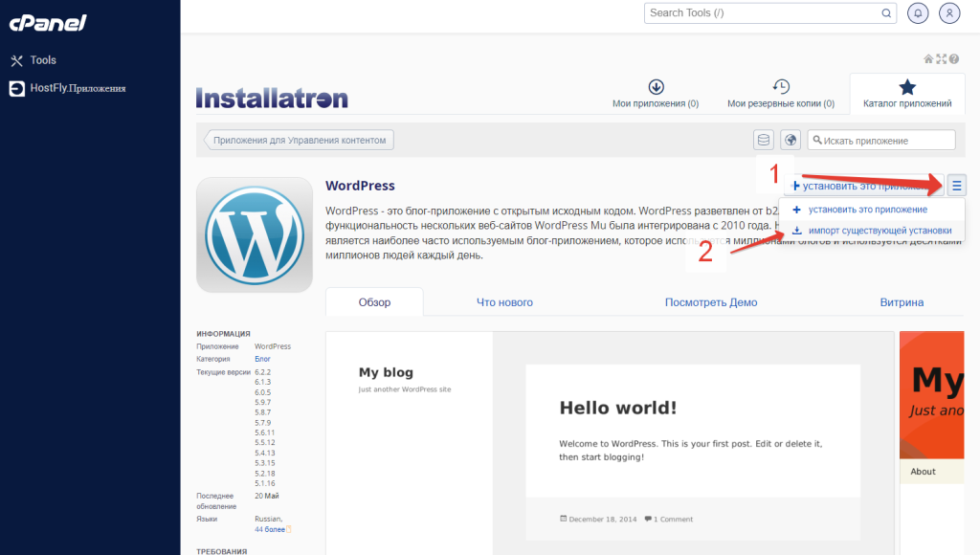The width and height of the screenshot is (980, 555).
Task: Open help via the question mark icon
Action: coord(954,58)
